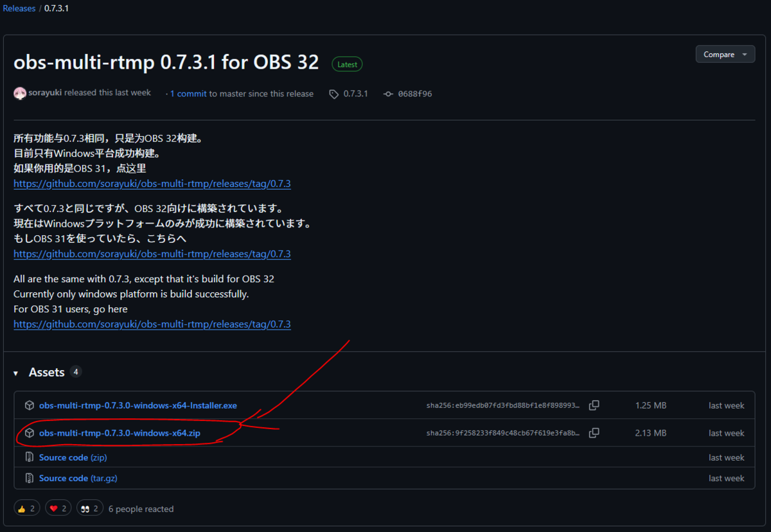
Task: Click the green Latest badge
Action: point(347,64)
